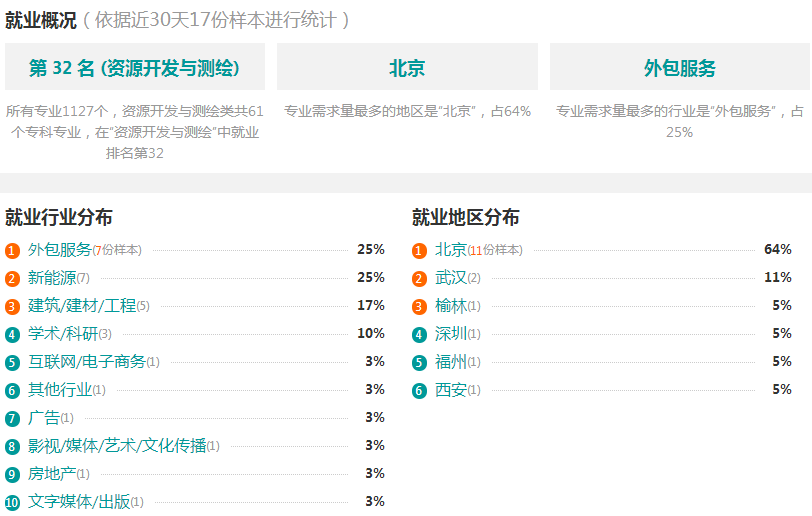Click rank 10 badge beside 文字媒体/出版
This screenshot has height=516, width=812.
(x=12, y=503)
